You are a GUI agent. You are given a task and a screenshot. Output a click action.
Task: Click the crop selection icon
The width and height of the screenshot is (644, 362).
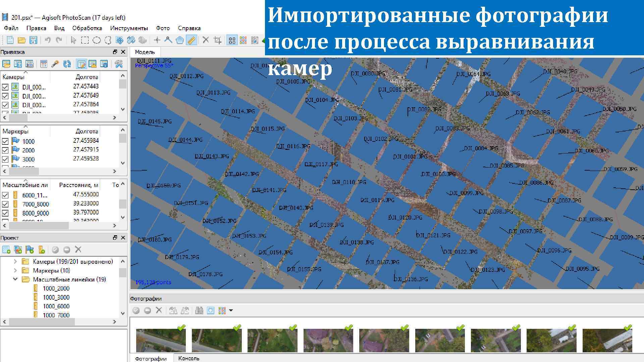(x=217, y=40)
